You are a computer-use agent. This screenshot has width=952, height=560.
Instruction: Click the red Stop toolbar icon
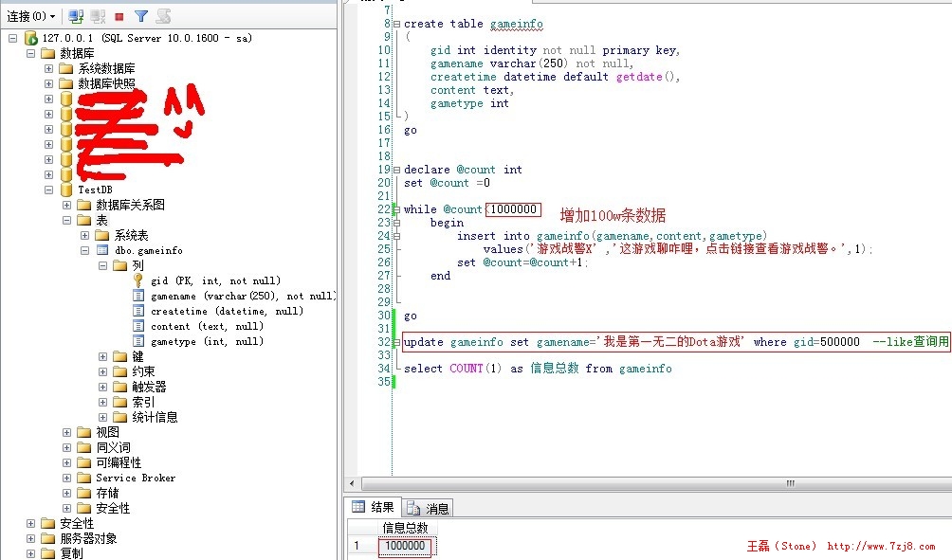click(x=118, y=15)
